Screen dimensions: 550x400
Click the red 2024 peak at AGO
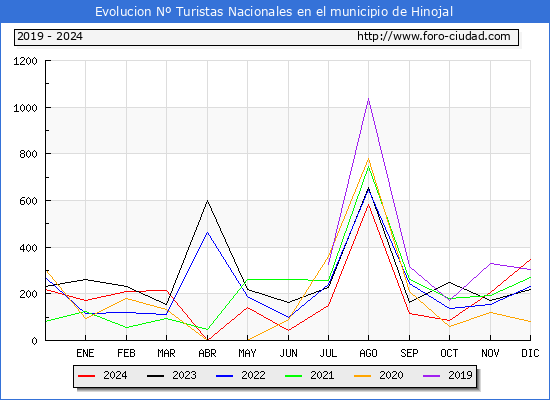(368, 204)
